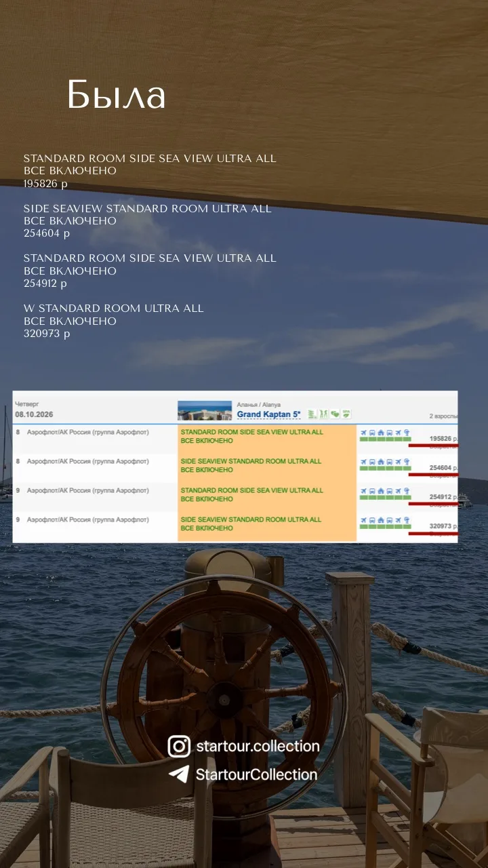Viewport: 488px width, 868px height.
Task: Click the 195826 р line in the caption list
Action: (45, 184)
